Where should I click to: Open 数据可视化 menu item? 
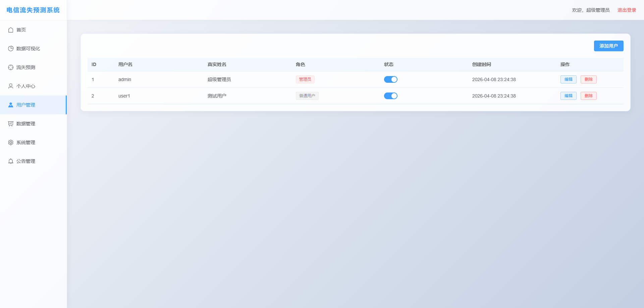tap(28, 49)
